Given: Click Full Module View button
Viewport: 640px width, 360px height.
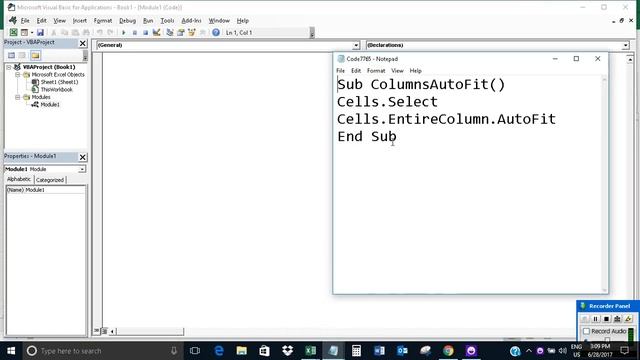Looking at the screenshot, I should click(x=104, y=331).
